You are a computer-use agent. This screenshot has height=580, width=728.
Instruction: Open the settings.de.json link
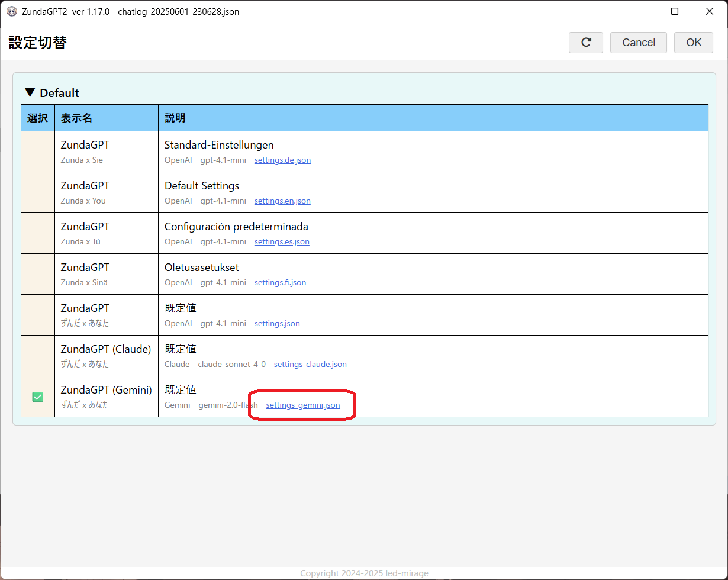coord(282,160)
